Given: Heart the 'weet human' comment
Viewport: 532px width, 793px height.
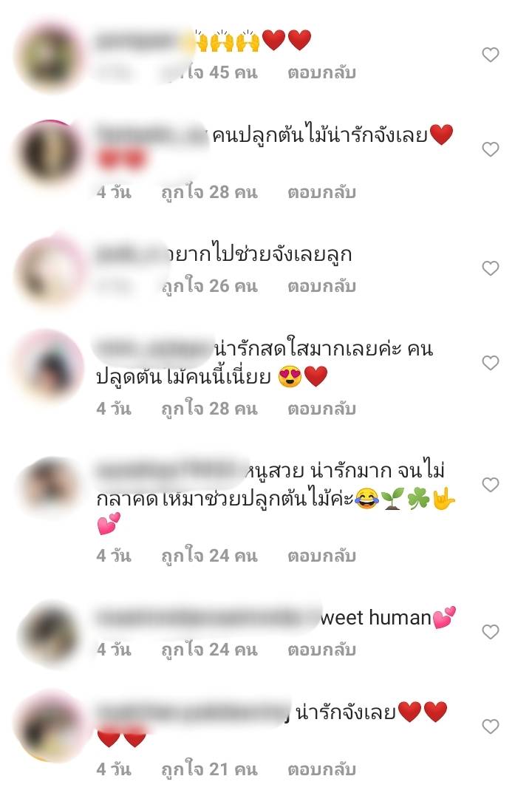Looking at the screenshot, I should pyautogui.click(x=490, y=632).
